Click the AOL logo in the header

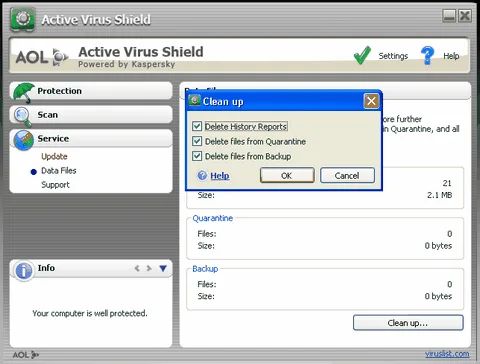tap(42, 57)
